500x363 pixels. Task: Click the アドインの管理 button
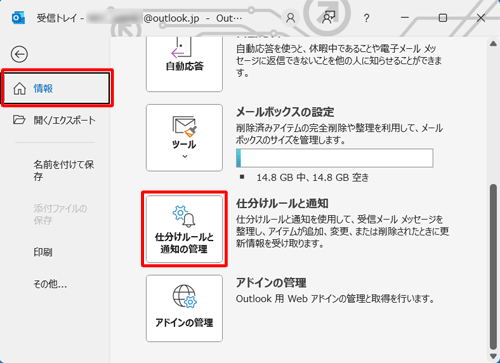pos(184,308)
